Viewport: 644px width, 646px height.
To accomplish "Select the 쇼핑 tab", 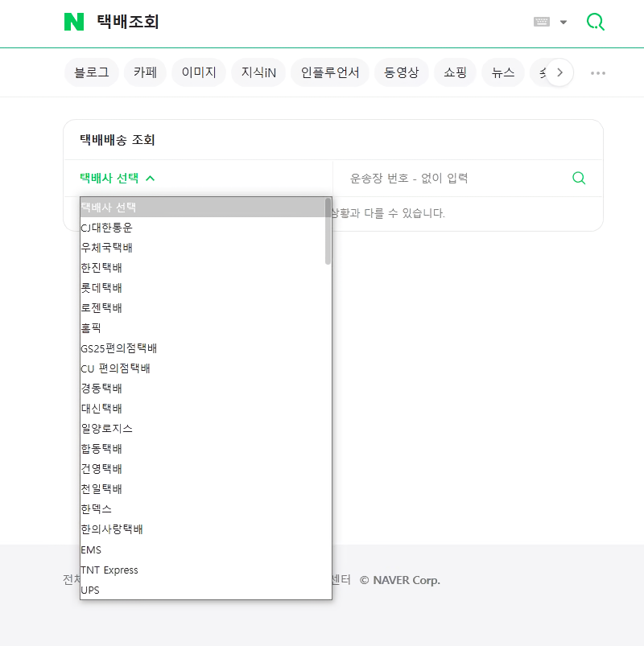I will pyautogui.click(x=455, y=72).
